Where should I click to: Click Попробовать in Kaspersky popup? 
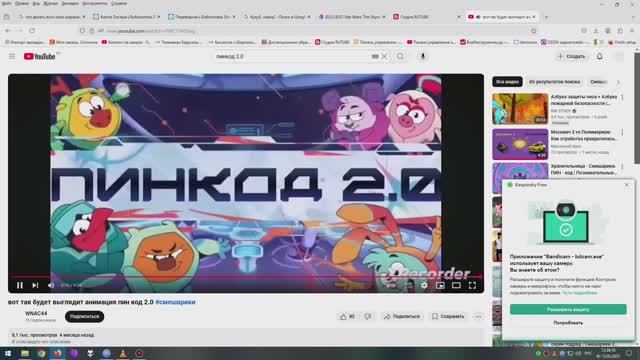[568, 323]
